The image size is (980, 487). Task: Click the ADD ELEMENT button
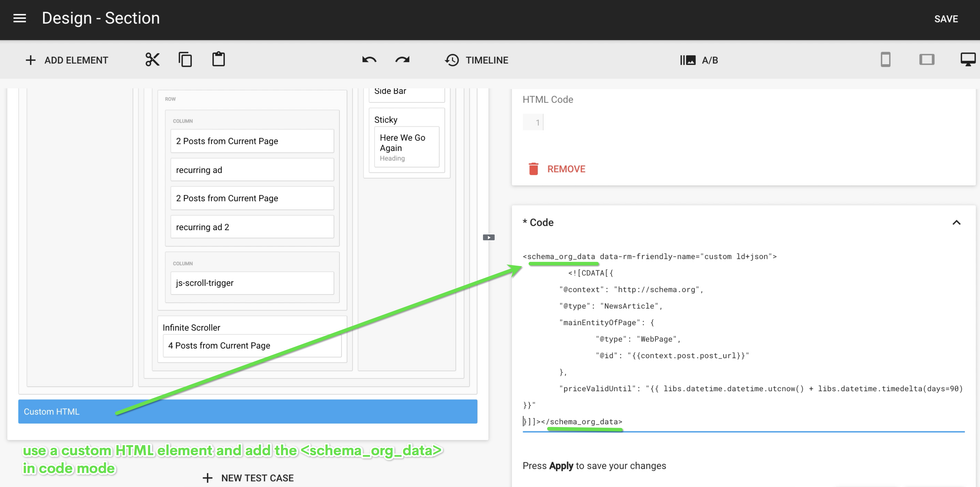tap(66, 60)
